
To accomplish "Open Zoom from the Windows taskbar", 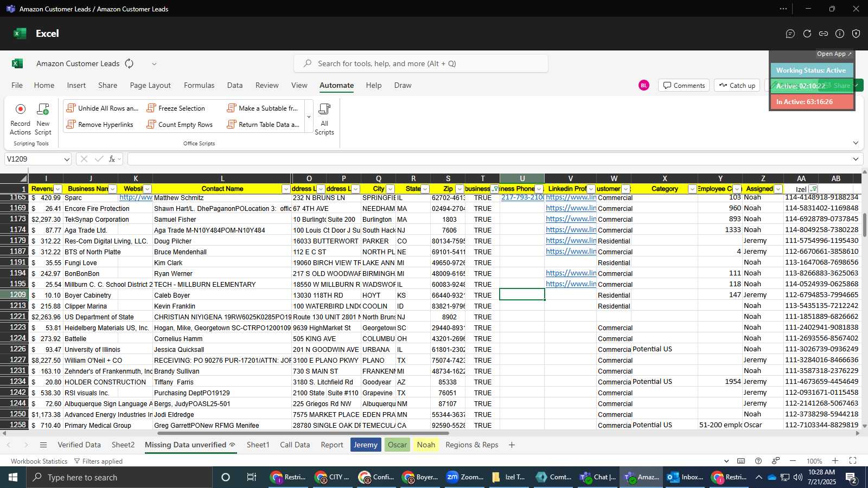I will (465, 477).
